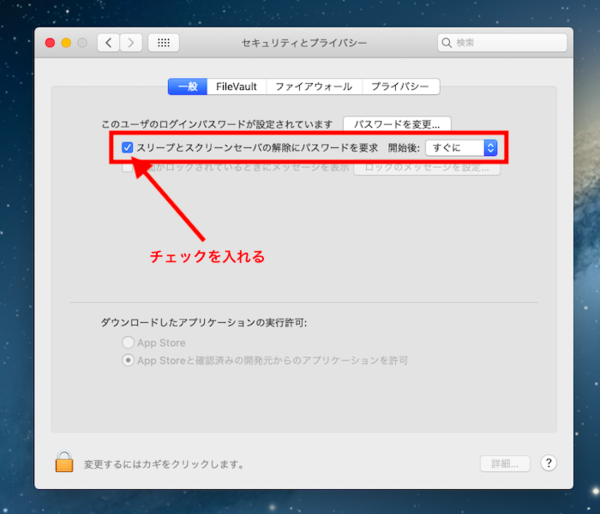The image size is (600, 514).
Task: Click the lock message setting button
Action: pyautogui.click(x=427, y=168)
